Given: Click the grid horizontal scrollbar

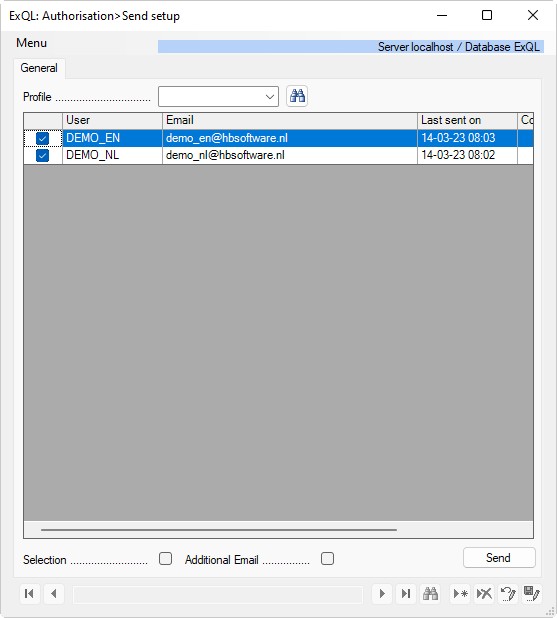Looking at the screenshot, I should [219, 530].
